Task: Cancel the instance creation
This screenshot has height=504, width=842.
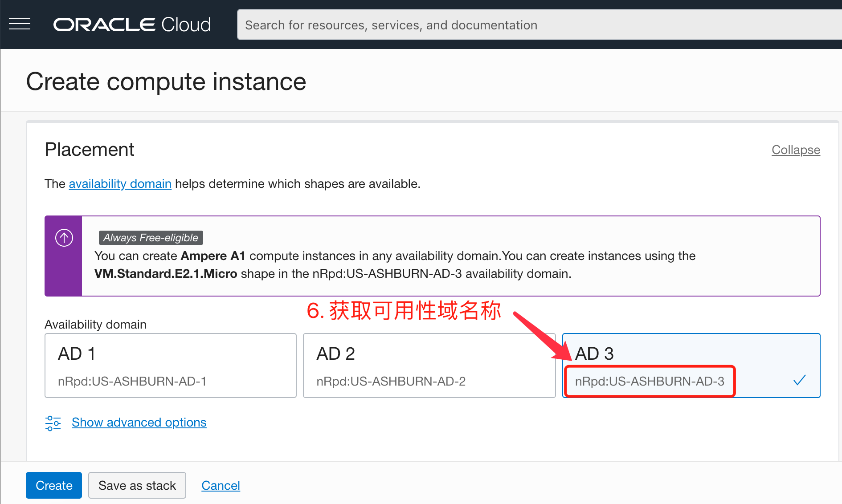Action: point(221,485)
